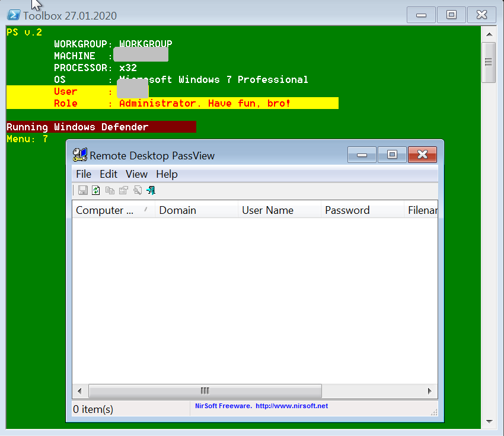Click left arrow of PassView horizontal scrollbar
This screenshot has width=504, height=436.
[x=79, y=391]
